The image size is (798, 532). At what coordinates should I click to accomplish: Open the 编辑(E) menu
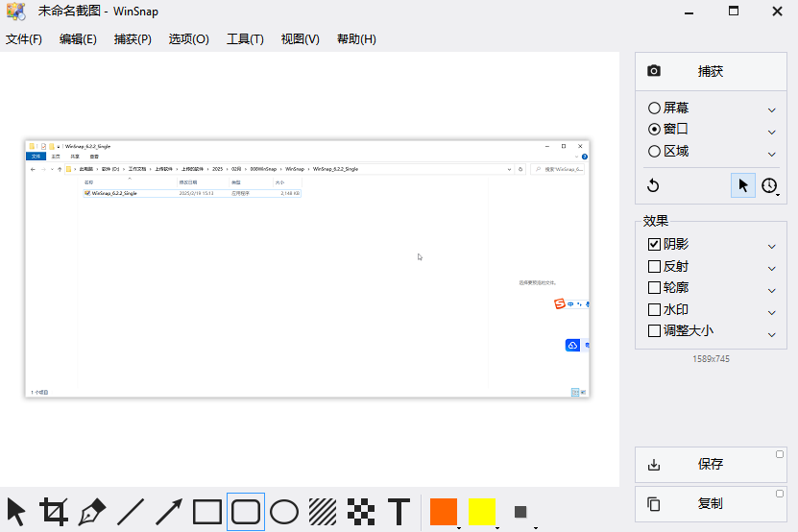(78, 39)
